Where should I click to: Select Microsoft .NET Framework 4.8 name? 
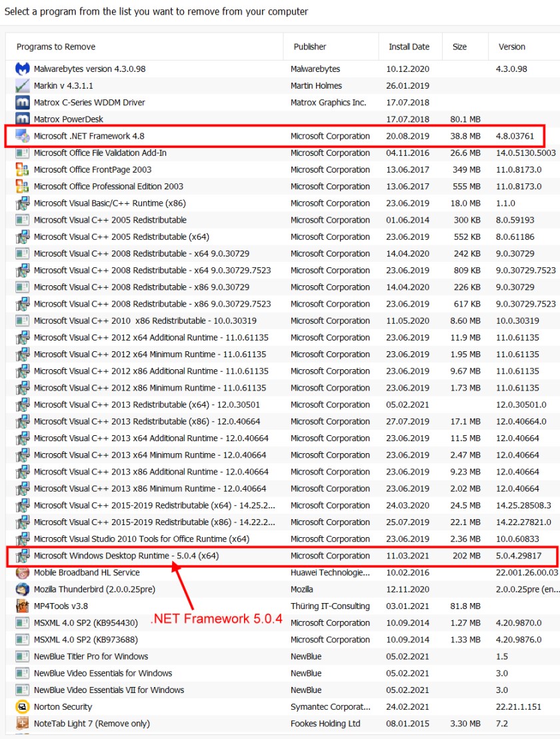(89, 136)
